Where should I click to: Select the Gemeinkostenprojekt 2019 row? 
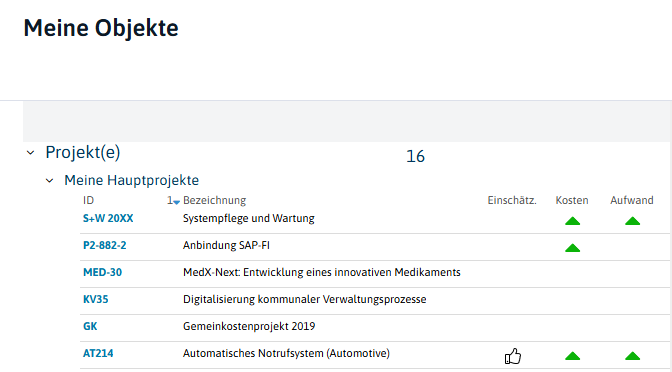375,328
